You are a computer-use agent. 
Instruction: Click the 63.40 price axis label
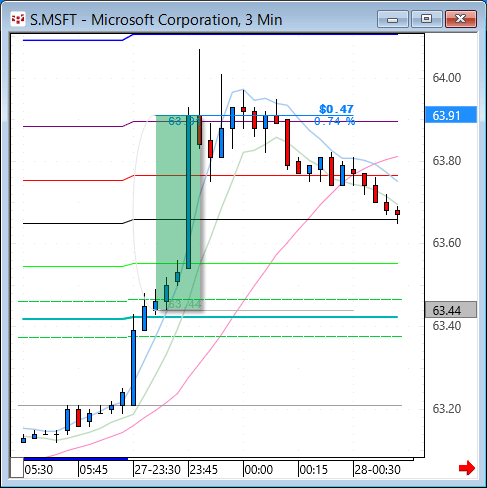(447, 326)
